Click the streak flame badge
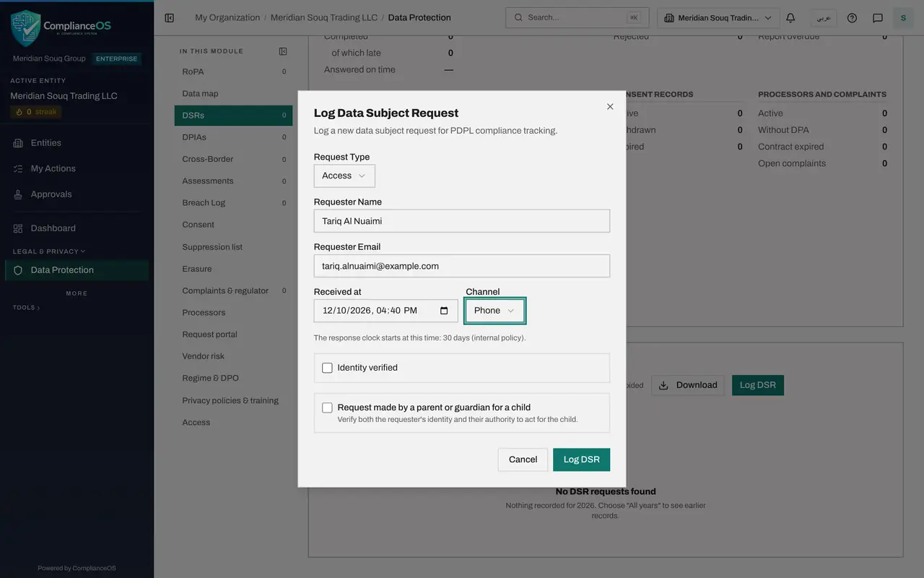The image size is (924, 578). click(x=36, y=112)
